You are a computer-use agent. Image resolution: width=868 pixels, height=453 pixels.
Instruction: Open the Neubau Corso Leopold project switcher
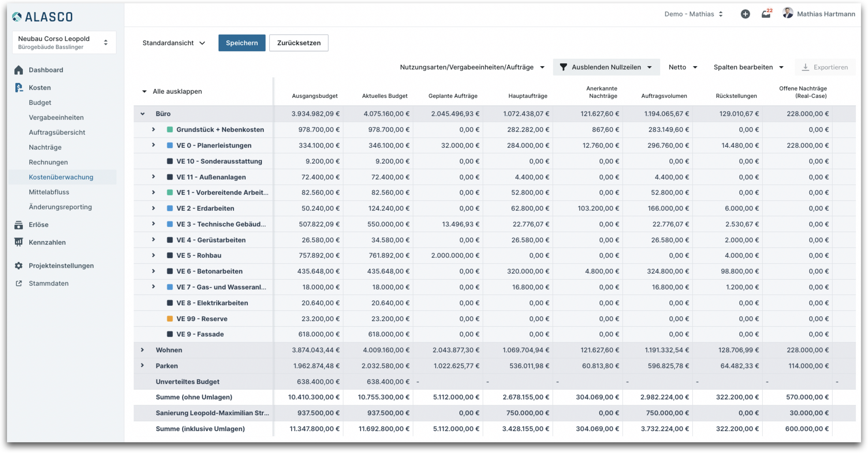64,42
